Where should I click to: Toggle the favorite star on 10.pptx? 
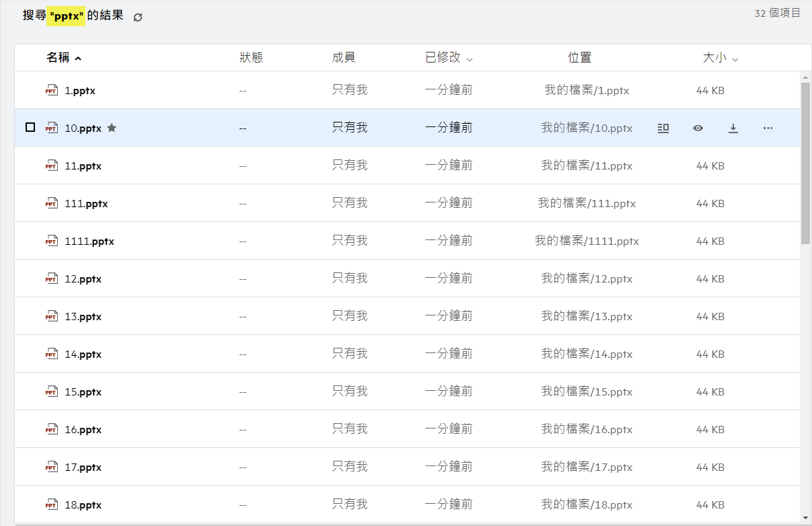tap(112, 128)
